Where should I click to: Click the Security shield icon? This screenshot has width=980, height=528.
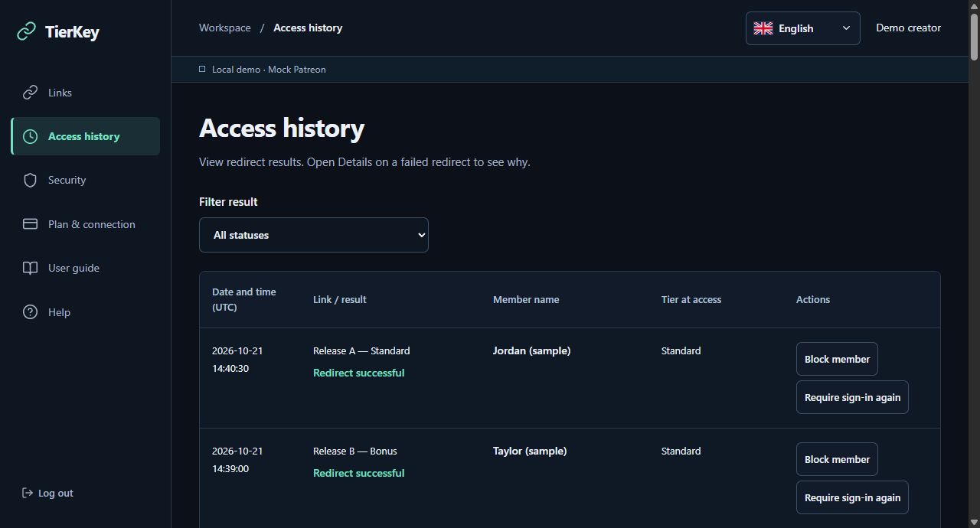tap(30, 180)
